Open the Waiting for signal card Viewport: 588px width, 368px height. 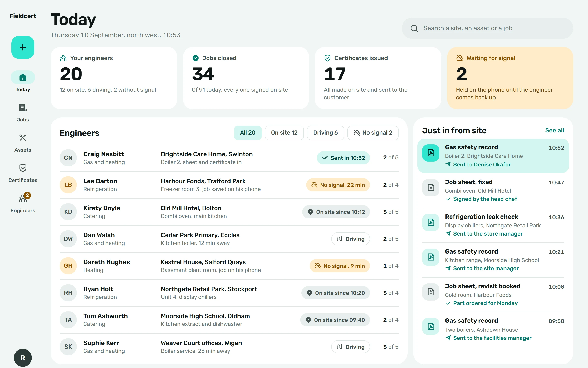pos(510,78)
